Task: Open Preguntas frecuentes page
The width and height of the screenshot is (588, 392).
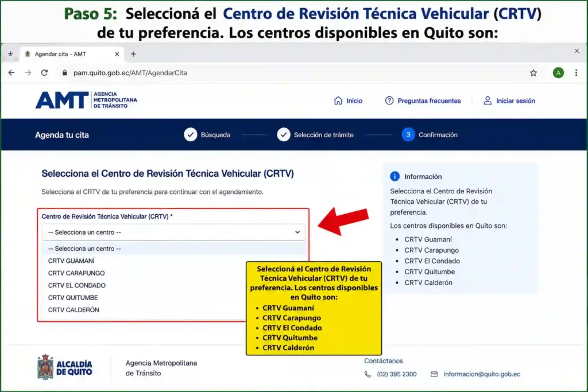Action: [x=423, y=101]
